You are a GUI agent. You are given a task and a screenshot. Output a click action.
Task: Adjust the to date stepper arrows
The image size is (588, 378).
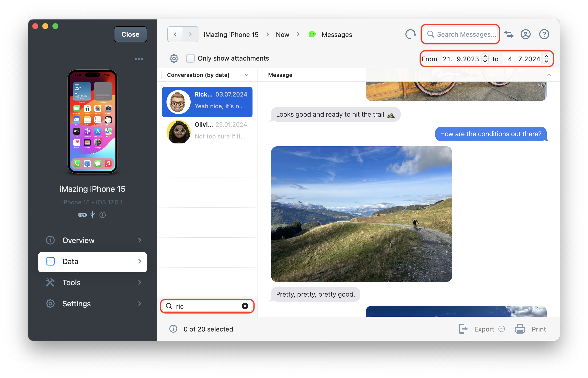point(547,59)
